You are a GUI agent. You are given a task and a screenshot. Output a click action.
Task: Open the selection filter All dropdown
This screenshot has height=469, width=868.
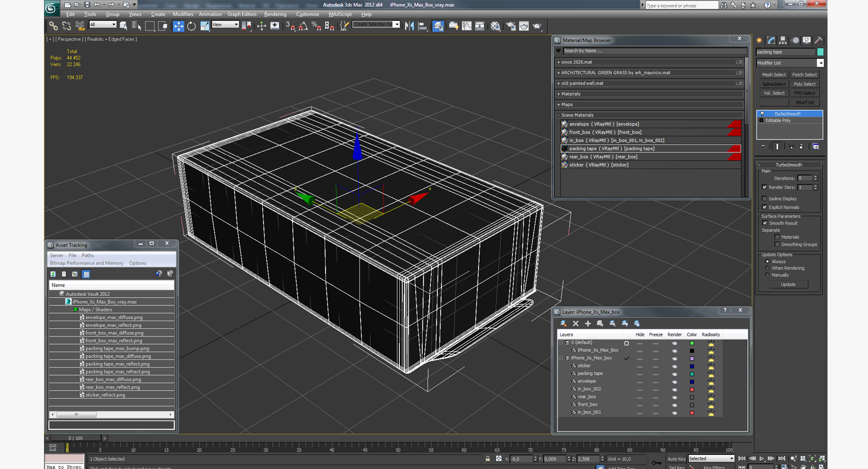tap(103, 25)
